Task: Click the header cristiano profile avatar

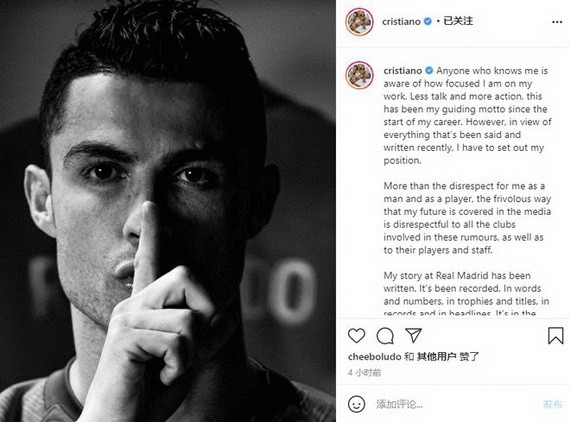Action: [x=359, y=22]
